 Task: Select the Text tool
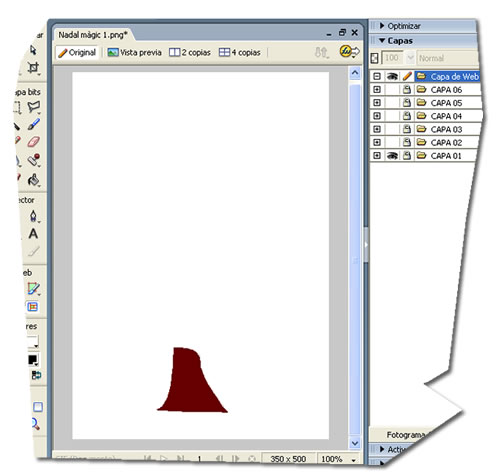(x=33, y=234)
